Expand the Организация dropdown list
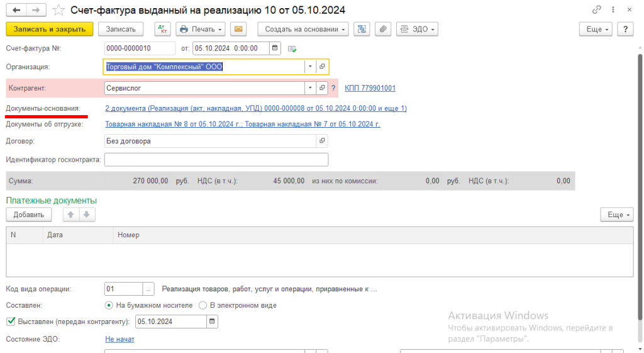644x353 pixels. pos(309,67)
